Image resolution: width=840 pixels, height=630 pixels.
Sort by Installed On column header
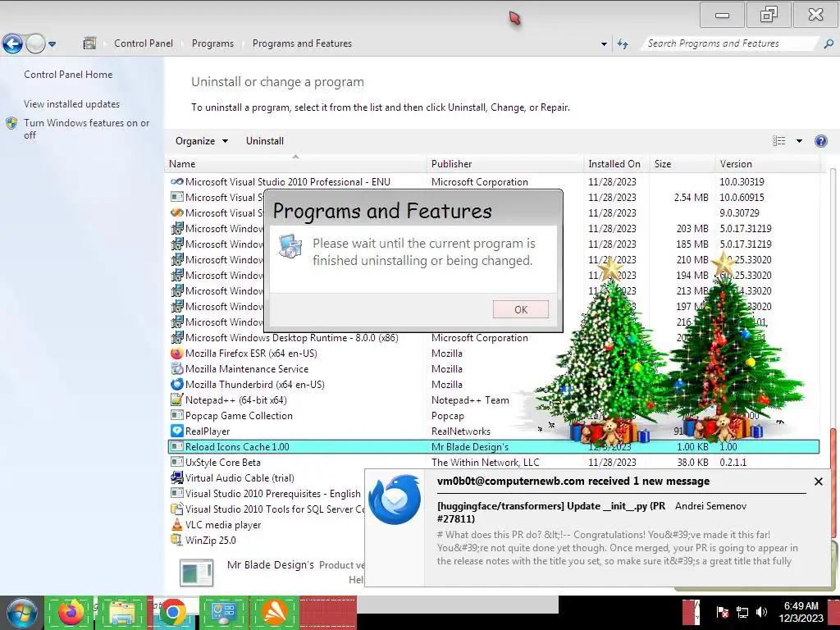[x=617, y=164]
